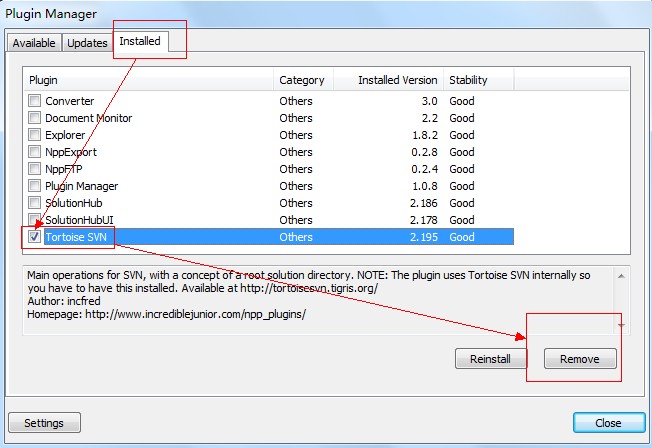This screenshot has height=448, width=652.
Task: Select the Plugin Manager list entry
Action: pos(82,186)
